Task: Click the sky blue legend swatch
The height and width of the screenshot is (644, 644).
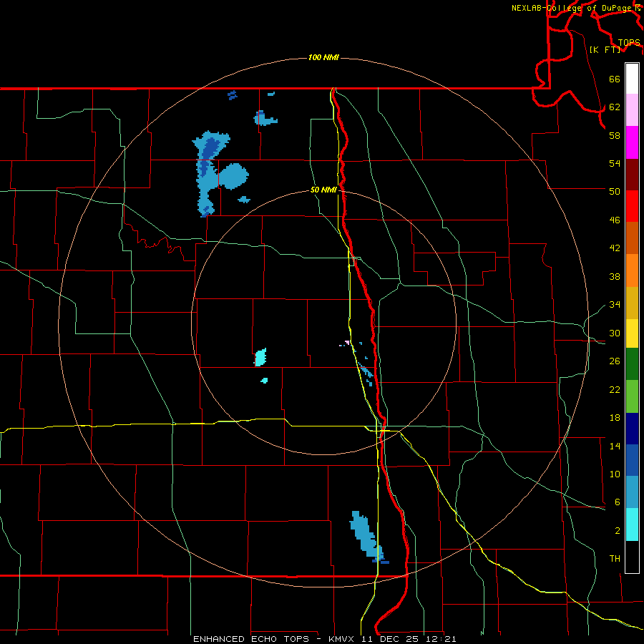Action: tap(632, 492)
